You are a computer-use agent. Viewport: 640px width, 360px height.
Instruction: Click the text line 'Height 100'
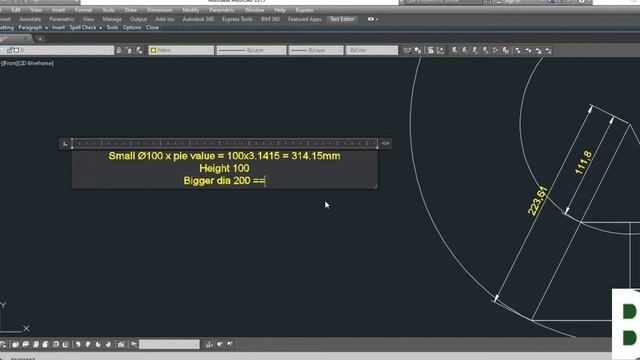point(224,168)
